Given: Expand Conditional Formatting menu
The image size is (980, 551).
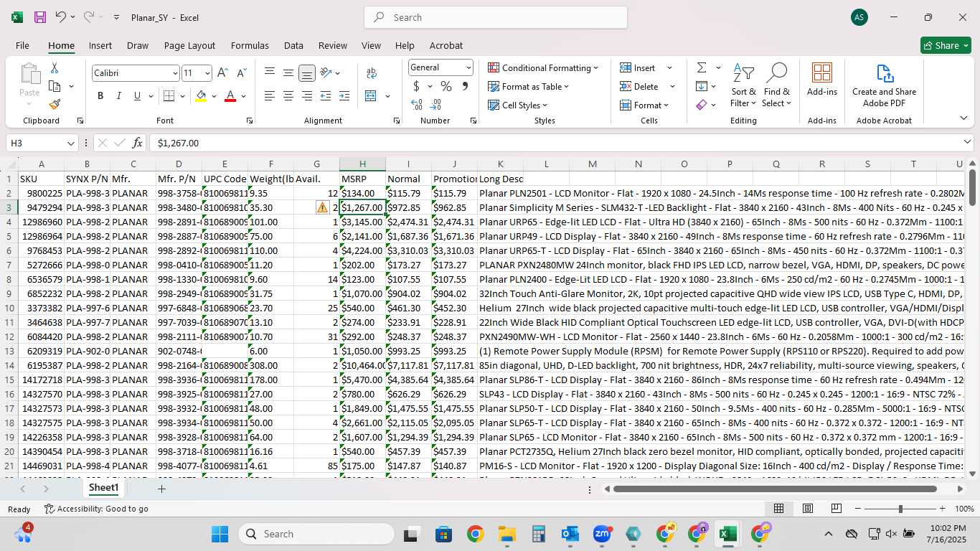Looking at the screenshot, I should click(x=543, y=67).
